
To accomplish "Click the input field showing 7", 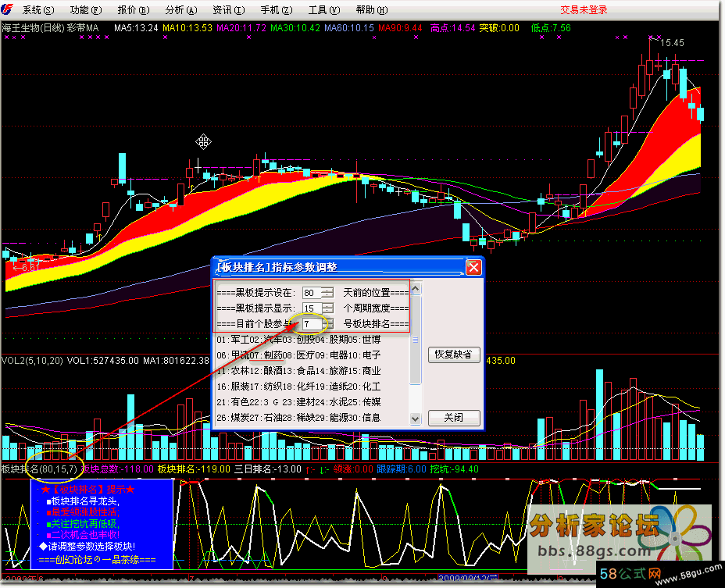I will [x=312, y=324].
